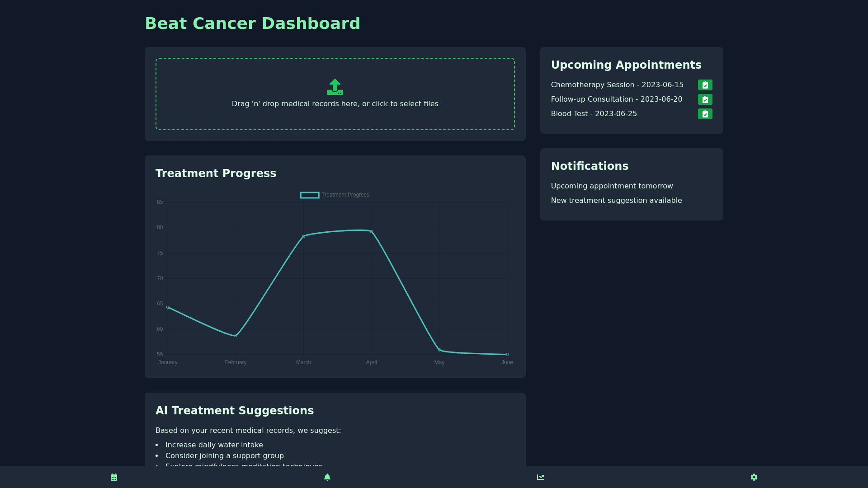Mark Chemotherapy Session appointment as done

(705, 85)
